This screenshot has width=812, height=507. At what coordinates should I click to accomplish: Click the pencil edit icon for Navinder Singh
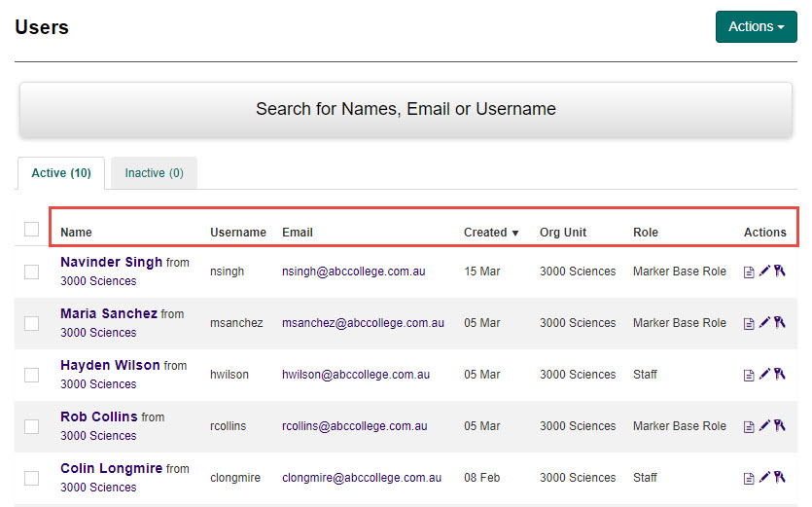coord(764,271)
